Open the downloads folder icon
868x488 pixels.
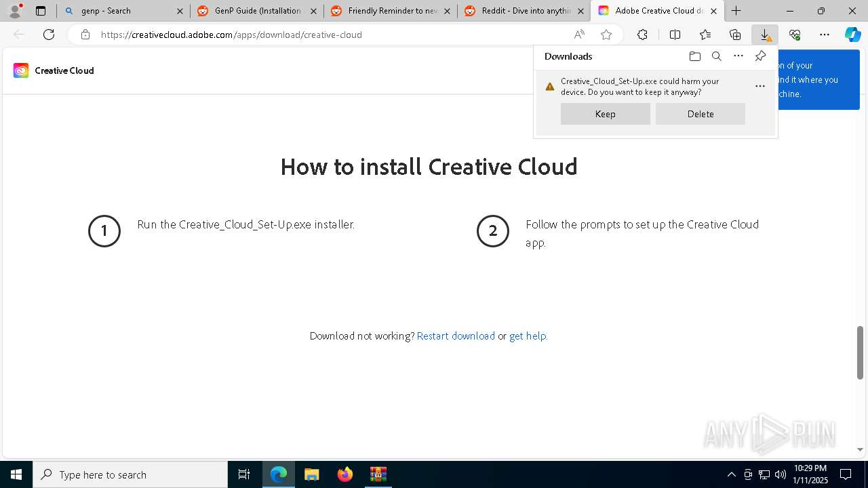click(694, 56)
